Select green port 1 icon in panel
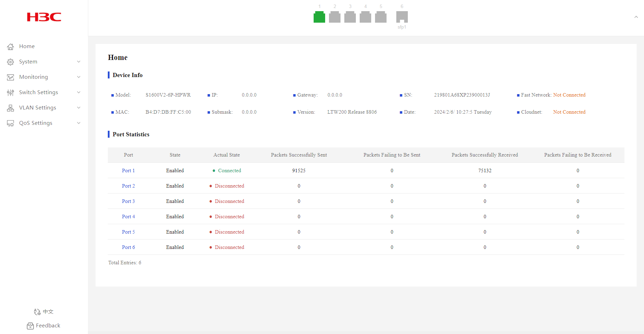Viewport: 644px width, 334px height. (319, 17)
